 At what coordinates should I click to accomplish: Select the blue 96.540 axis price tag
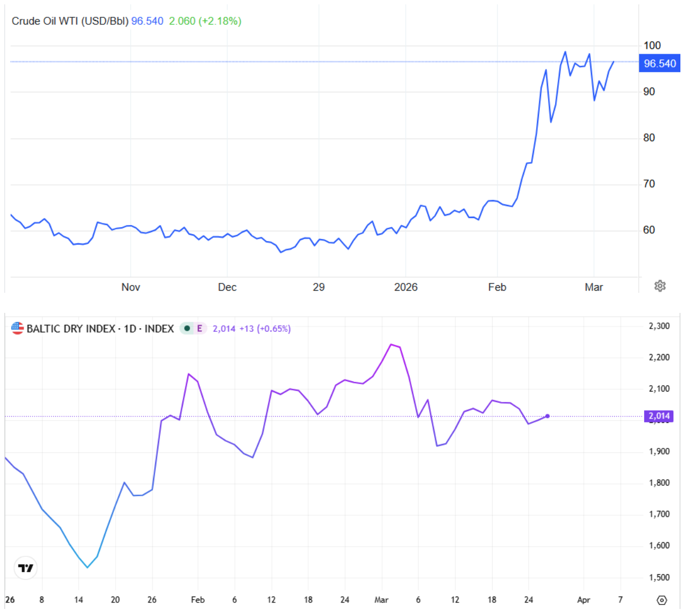(x=659, y=63)
